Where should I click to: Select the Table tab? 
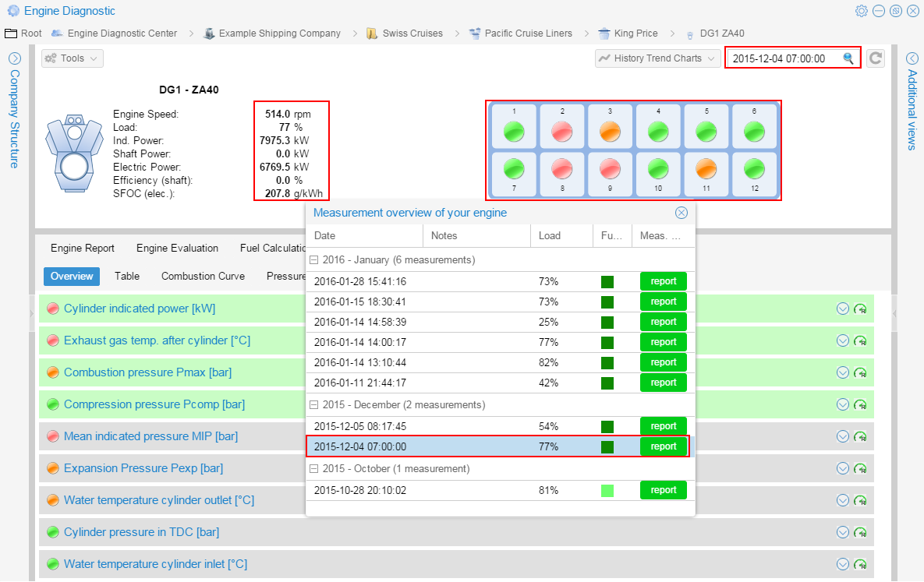click(127, 276)
